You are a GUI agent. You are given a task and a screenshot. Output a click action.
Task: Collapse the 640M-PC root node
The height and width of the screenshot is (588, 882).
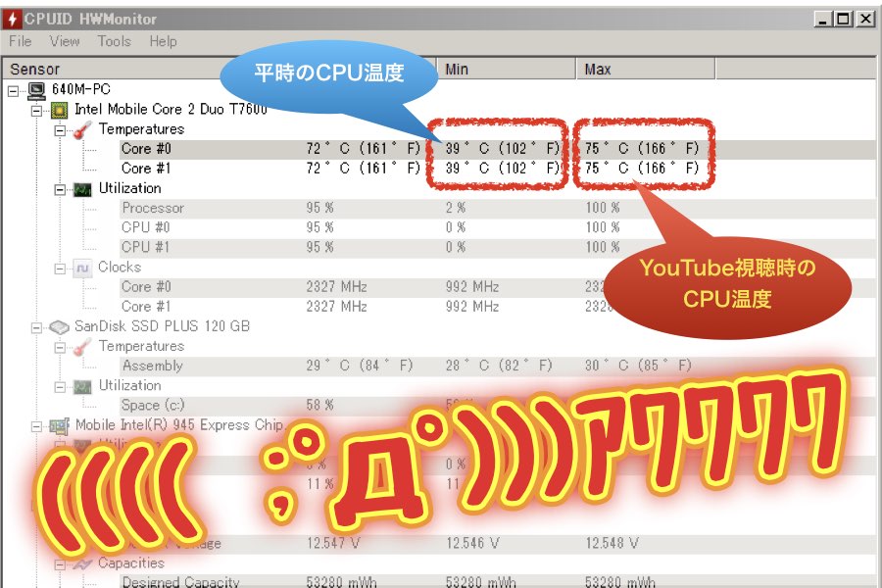pyautogui.click(x=14, y=90)
